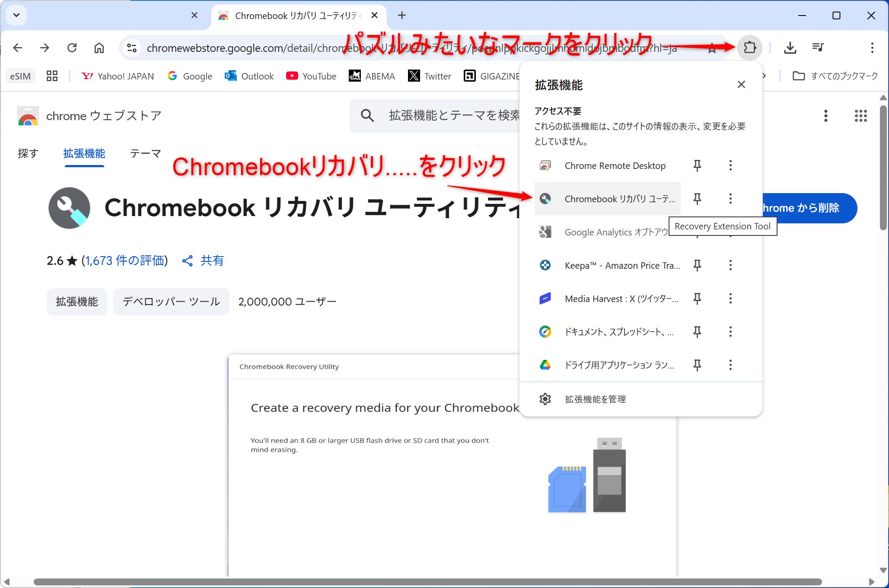Reload the page with the refresh icon
Screen dimensions: 889x588
pyautogui.click(x=72, y=48)
